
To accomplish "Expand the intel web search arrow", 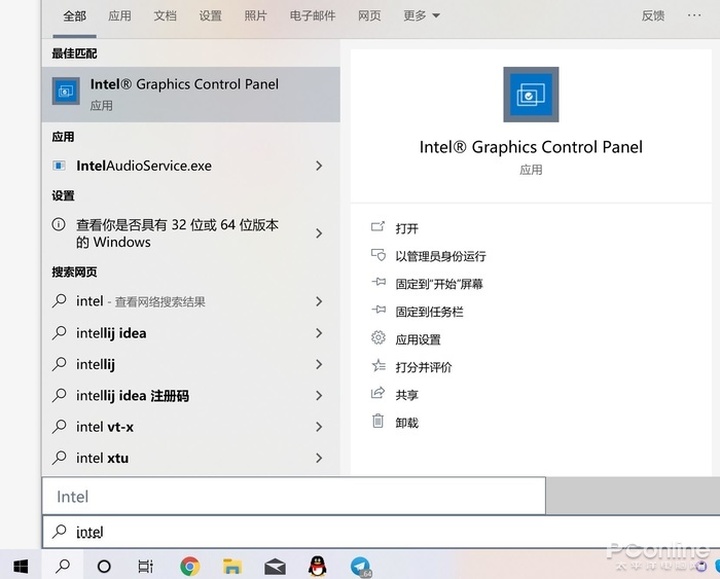I will click(x=319, y=301).
